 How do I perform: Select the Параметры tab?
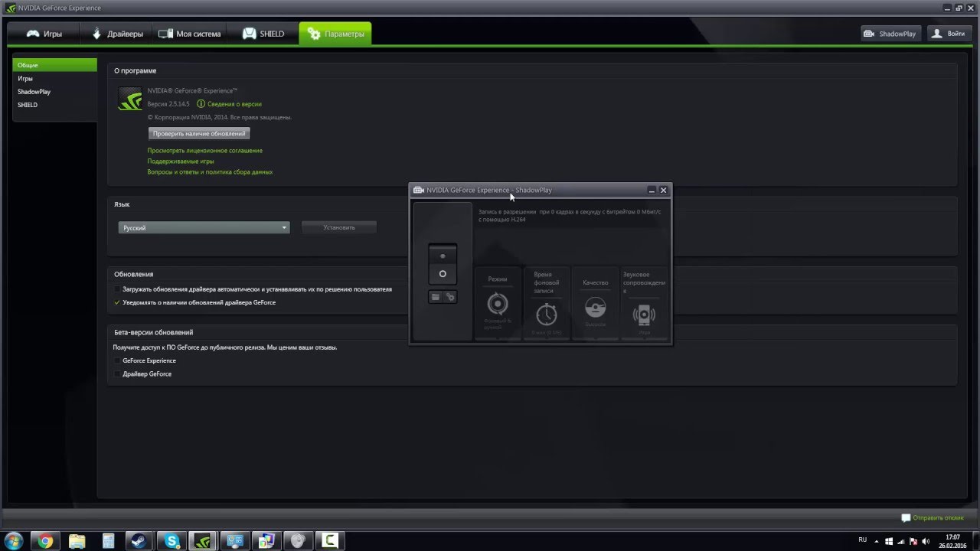(335, 34)
